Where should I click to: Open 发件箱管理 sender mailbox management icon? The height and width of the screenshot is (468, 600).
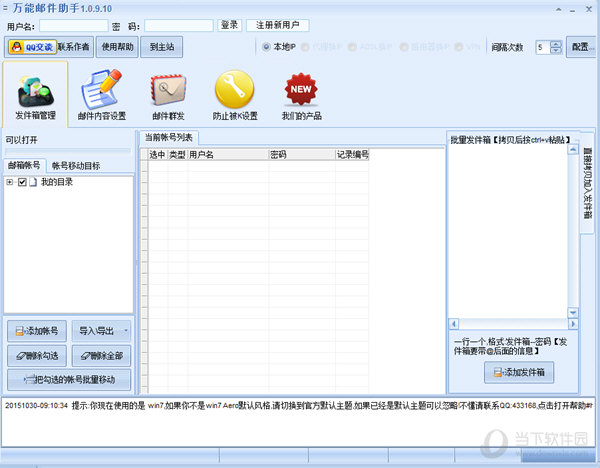[35, 95]
